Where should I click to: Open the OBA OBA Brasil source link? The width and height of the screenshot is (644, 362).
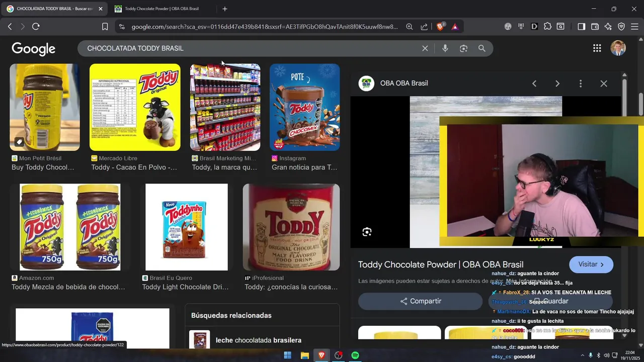click(404, 83)
